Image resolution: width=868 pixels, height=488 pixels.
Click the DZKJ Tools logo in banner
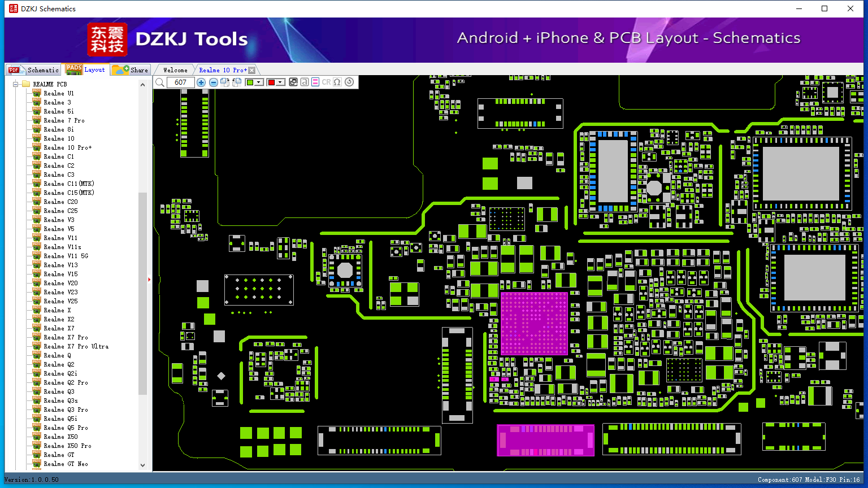click(x=168, y=39)
